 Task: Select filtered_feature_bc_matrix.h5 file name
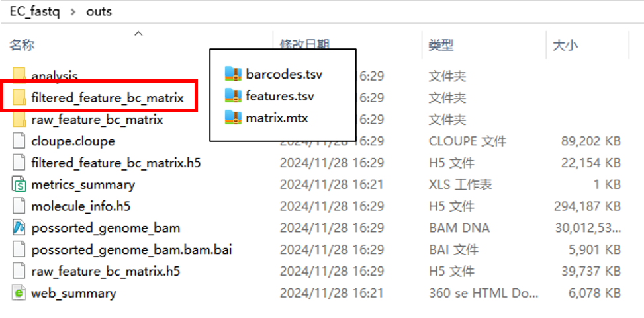coord(116,163)
